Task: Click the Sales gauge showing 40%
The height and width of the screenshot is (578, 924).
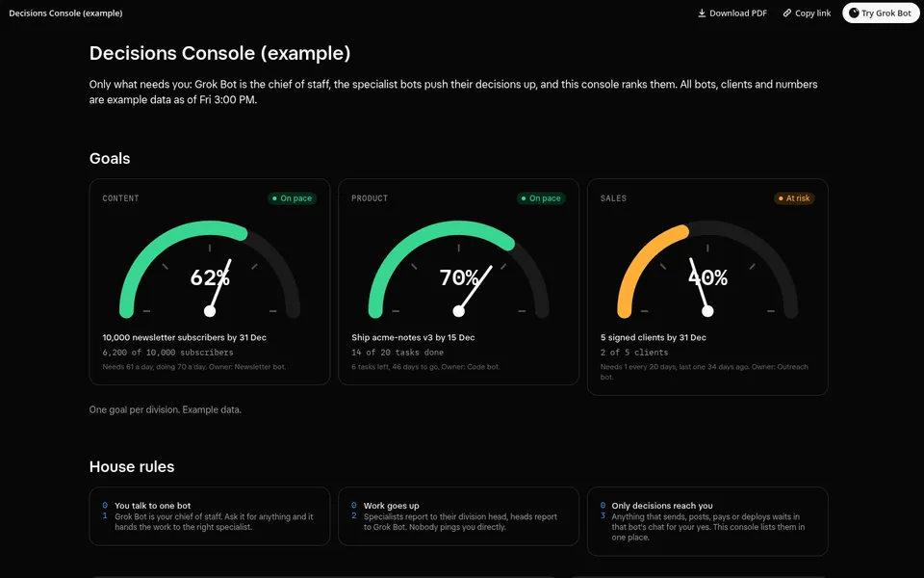Action: (x=707, y=270)
